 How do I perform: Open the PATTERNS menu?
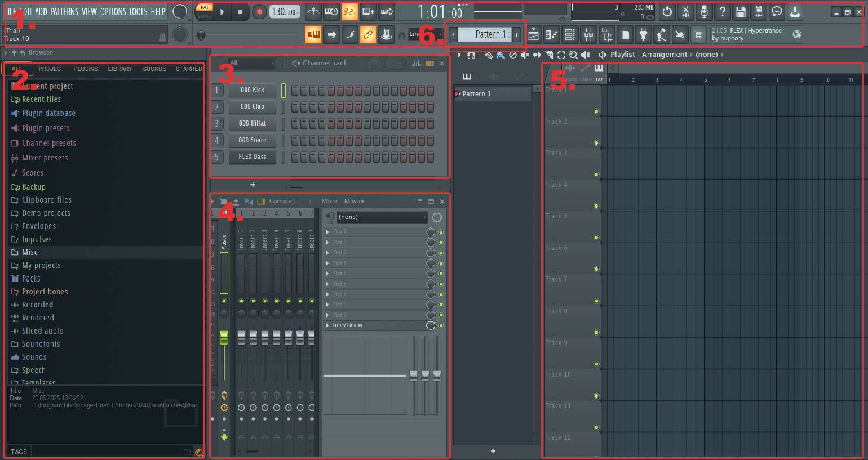[64, 11]
